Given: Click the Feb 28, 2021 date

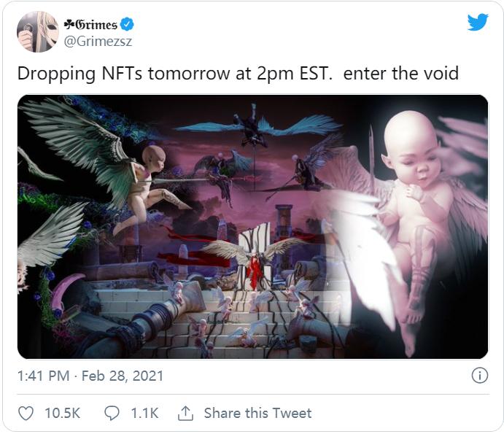Looking at the screenshot, I should pos(122,376).
